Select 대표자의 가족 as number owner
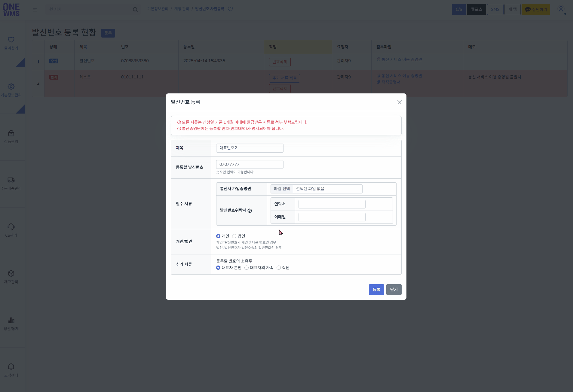Image resolution: width=573 pixels, height=392 pixels. [x=247, y=268]
